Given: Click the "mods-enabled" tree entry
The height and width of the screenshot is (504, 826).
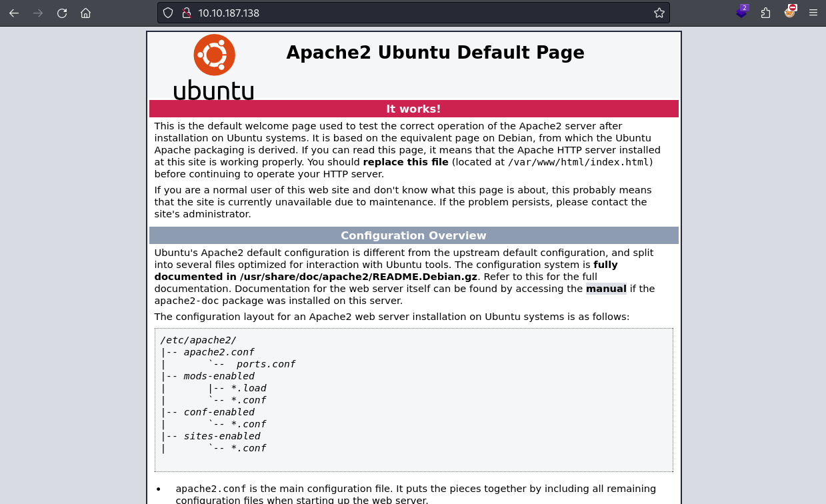Looking at the screenshot, I should pos(219,376).
